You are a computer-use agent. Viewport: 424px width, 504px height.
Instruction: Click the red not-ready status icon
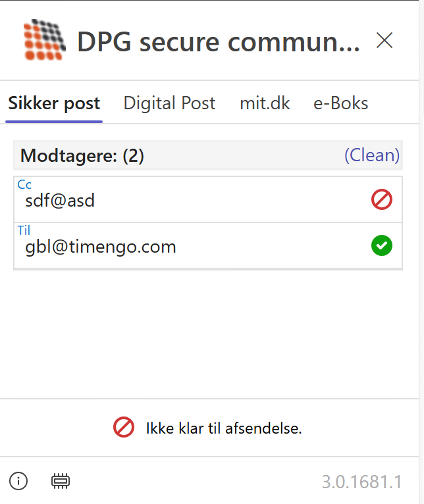[124, 428]
